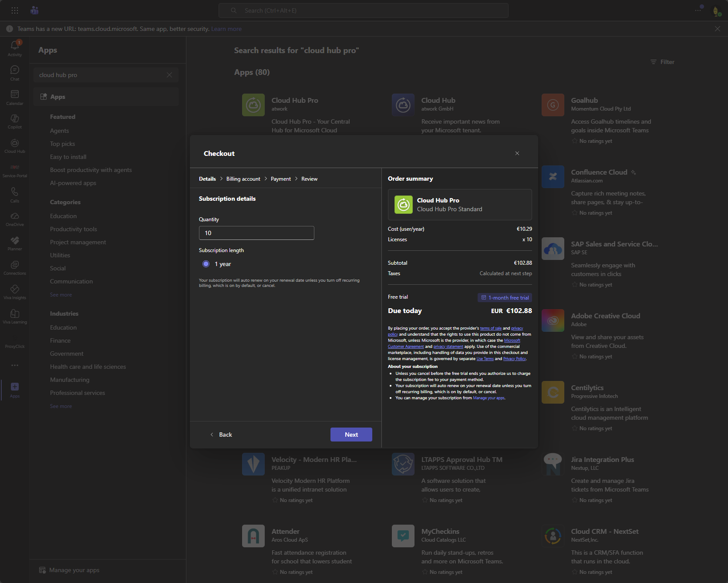Image resolution: width=728 pixels, height=583 pixels.
Task: Open the LTAPPS Approval Hub TM app icon
Action: click(x=403, y=464)
